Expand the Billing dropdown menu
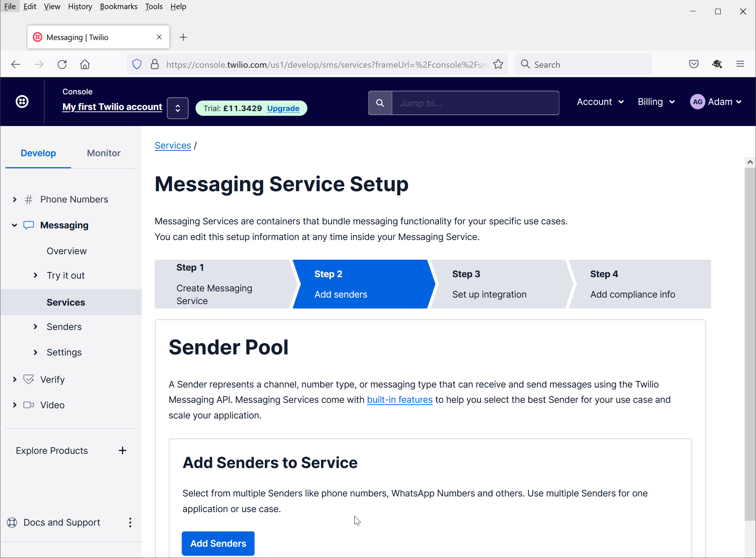756x558 pixels. (x=656, y=102)
